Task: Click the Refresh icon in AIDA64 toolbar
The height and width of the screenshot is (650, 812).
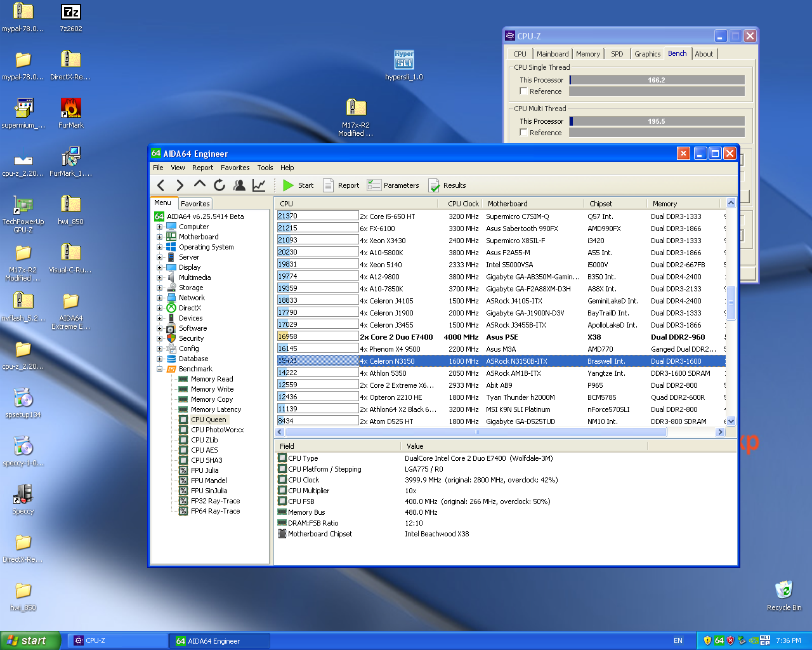Action: [x=219, y=185]
